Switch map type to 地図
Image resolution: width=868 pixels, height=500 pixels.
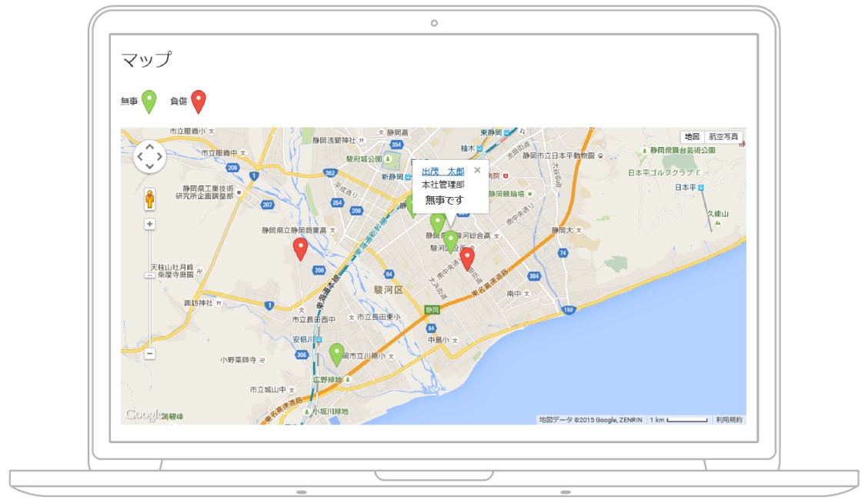(x=692, y=137)
